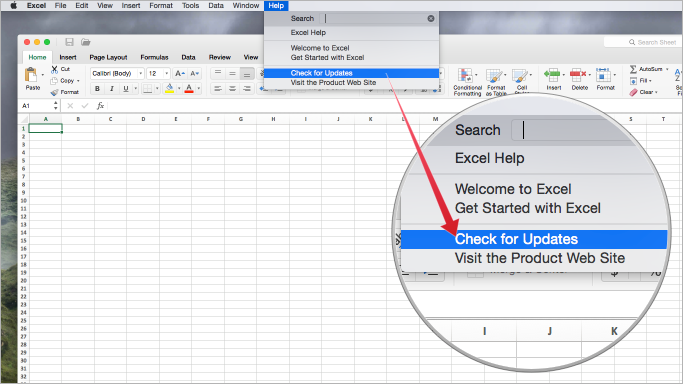
Task: Click the open folder icon in title bar
Action: (x=85, y=42)
